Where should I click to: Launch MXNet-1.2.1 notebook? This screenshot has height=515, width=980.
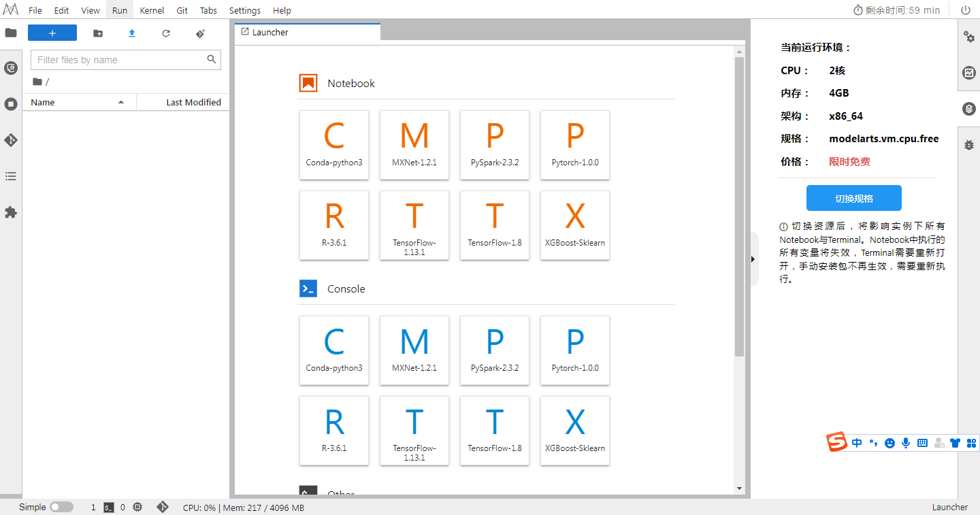point(414,145)
